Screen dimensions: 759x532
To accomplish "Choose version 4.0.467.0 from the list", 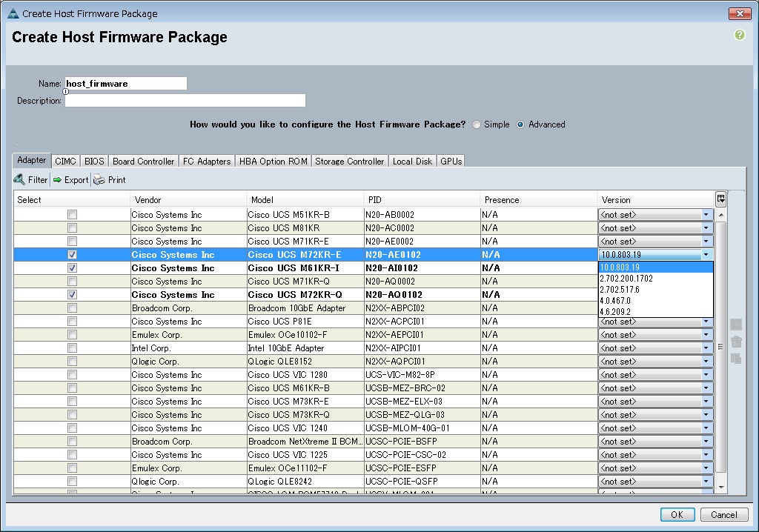I will [656, 301].
